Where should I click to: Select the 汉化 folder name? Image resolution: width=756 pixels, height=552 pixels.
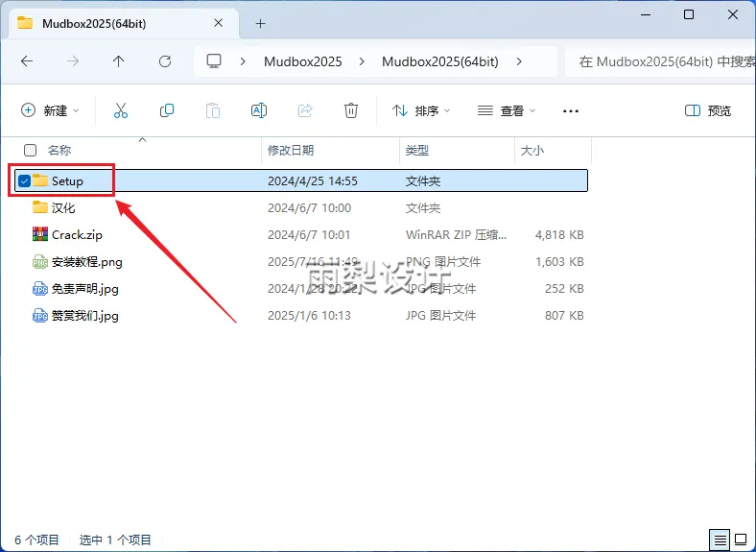pyautogui.click(x=63, y=208)
